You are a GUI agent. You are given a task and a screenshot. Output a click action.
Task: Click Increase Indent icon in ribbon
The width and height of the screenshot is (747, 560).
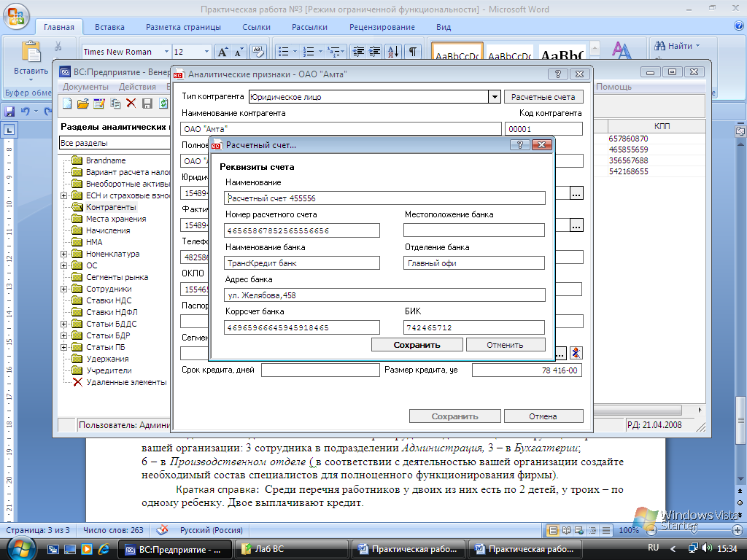pos(374,52)
